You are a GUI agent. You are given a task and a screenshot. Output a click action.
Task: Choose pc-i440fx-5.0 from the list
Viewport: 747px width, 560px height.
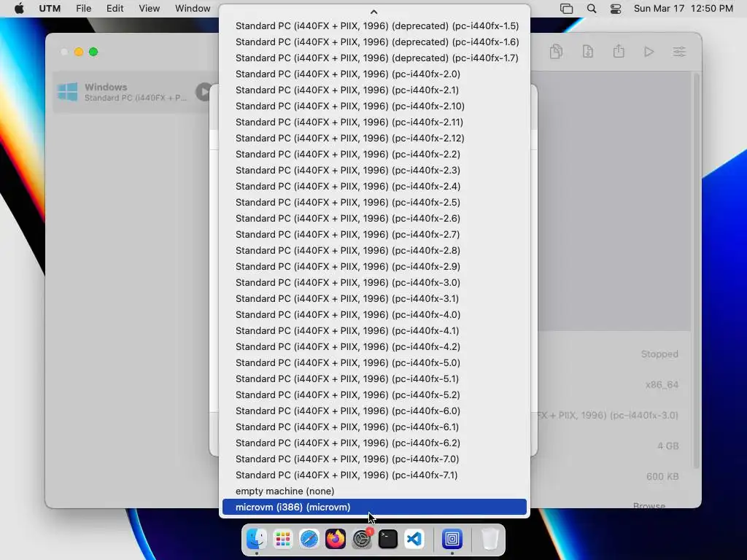374,363
